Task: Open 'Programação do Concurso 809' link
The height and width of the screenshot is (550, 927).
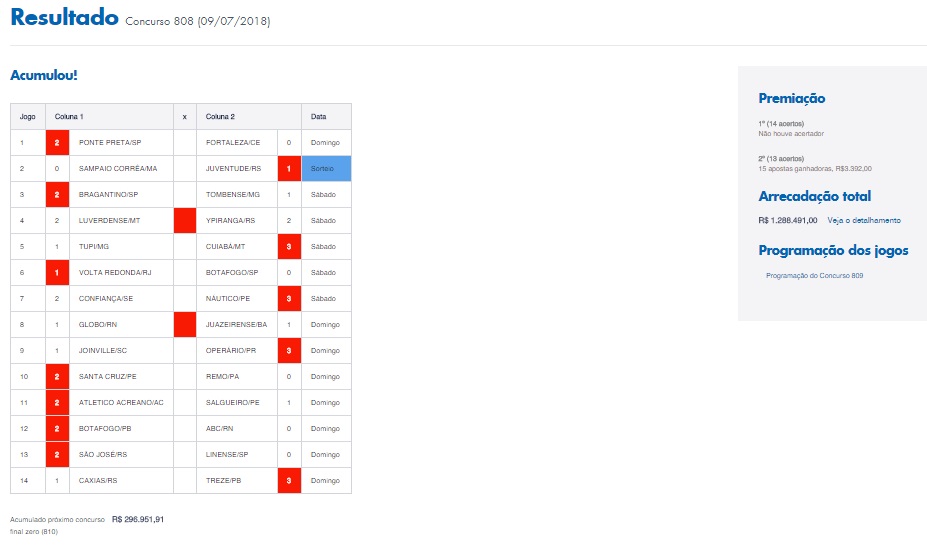Action: (x=814, y=275)
